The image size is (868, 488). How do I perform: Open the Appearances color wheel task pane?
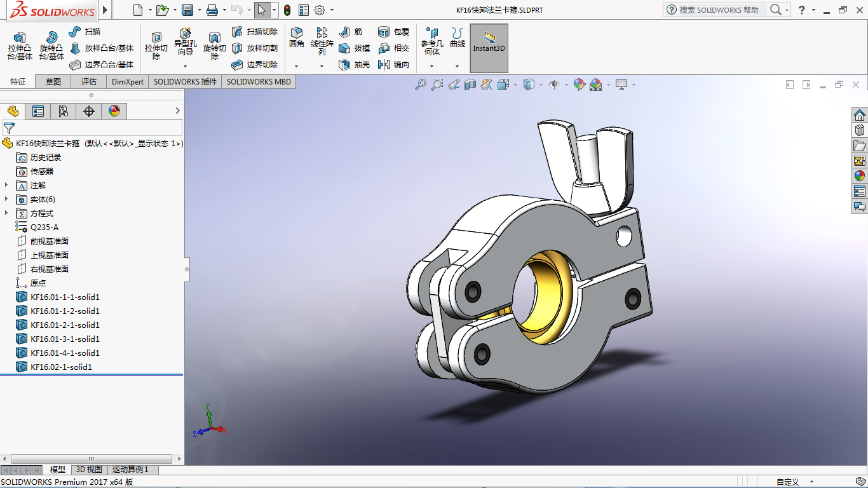point(860,176)
